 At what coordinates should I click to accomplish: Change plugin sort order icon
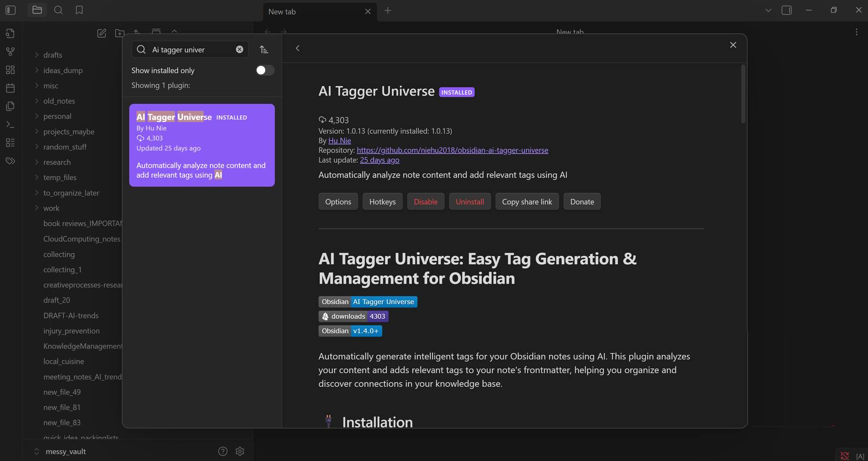[264, 49]
